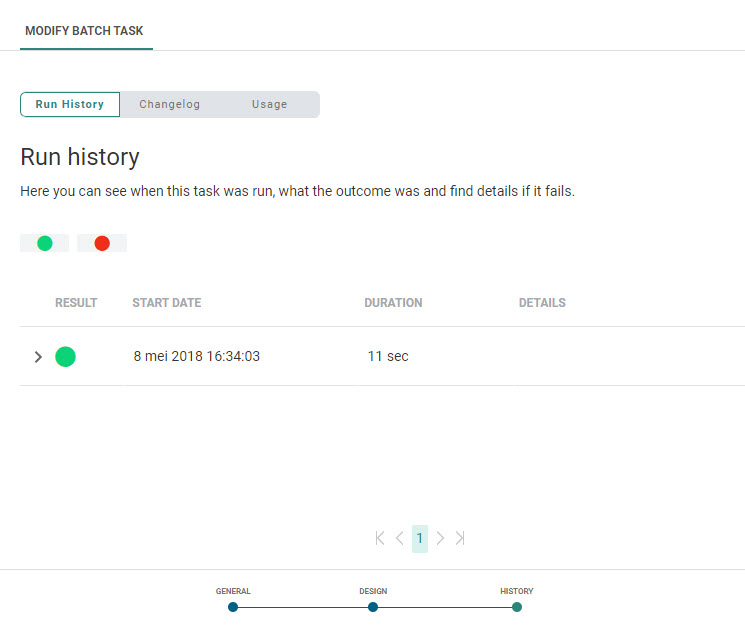
Task: Toggle the green success filter
Action: pyautogui.click(x=45, y=243)
